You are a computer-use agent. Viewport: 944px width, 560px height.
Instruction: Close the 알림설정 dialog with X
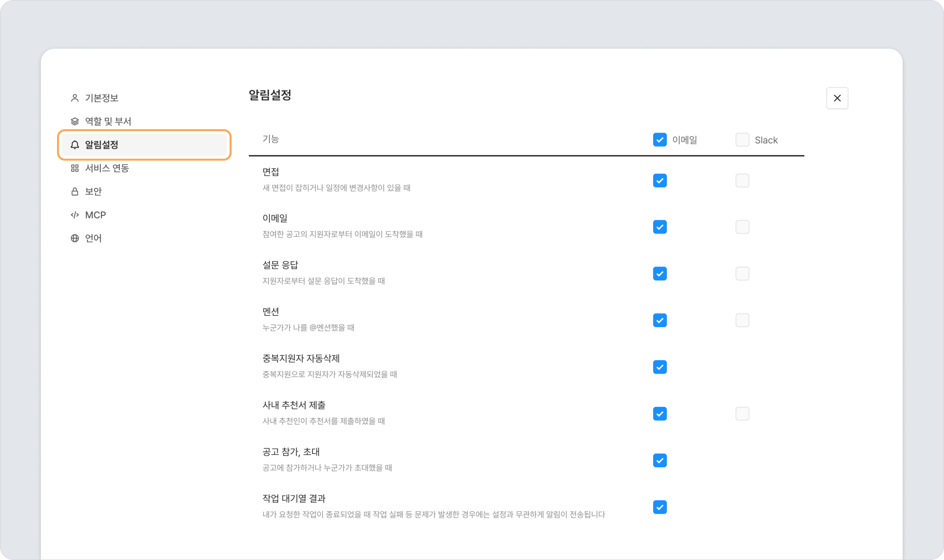[837, 98]
